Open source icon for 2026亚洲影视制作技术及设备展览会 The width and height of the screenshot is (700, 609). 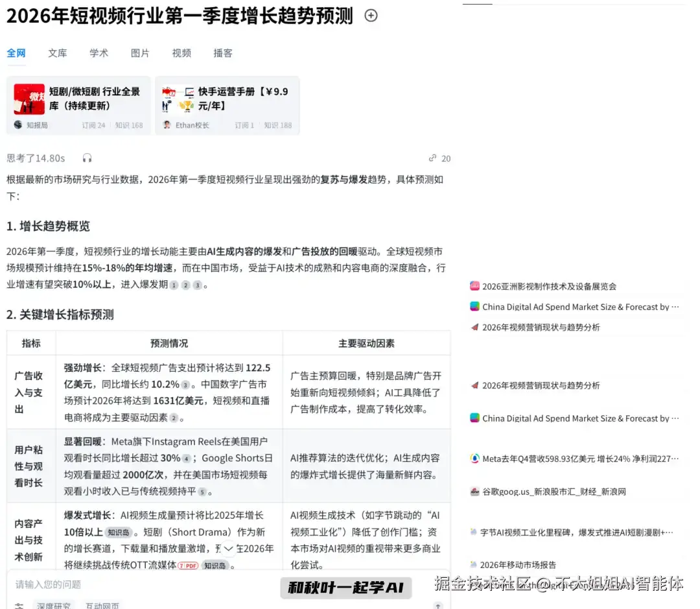(474, 286)
